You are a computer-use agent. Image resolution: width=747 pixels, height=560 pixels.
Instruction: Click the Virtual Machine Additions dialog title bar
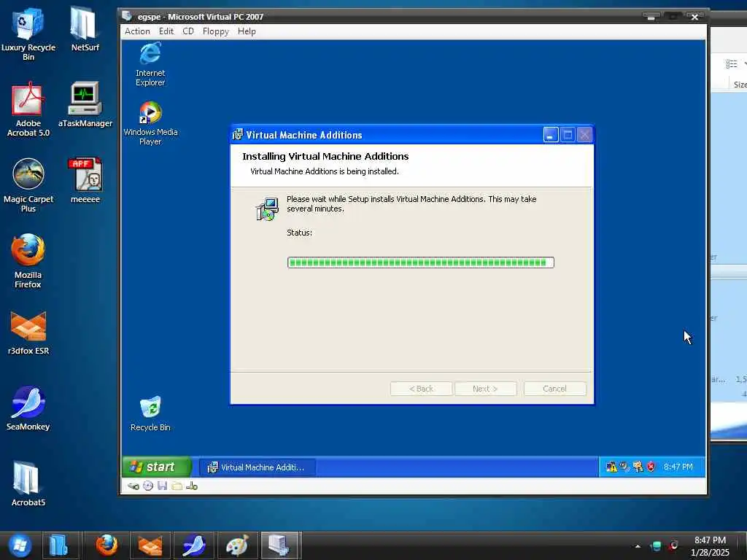(x=386, y=135)
